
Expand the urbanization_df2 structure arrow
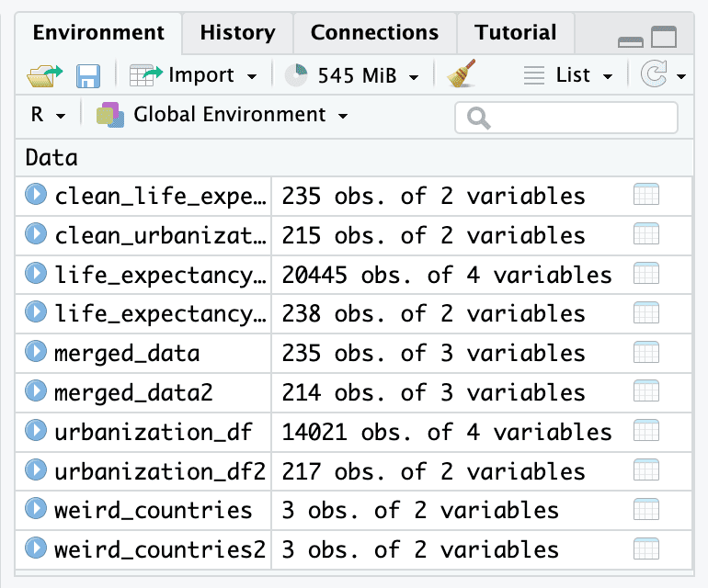click(x=36, y=470)
